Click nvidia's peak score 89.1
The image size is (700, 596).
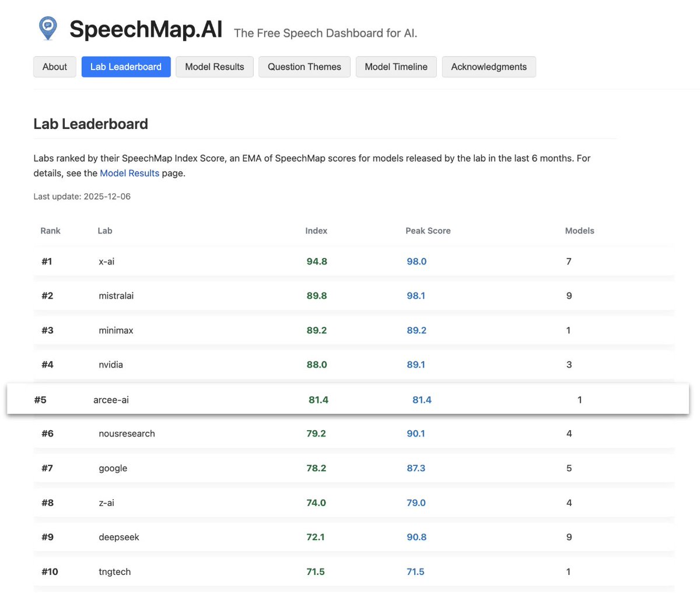click(416, 364)
